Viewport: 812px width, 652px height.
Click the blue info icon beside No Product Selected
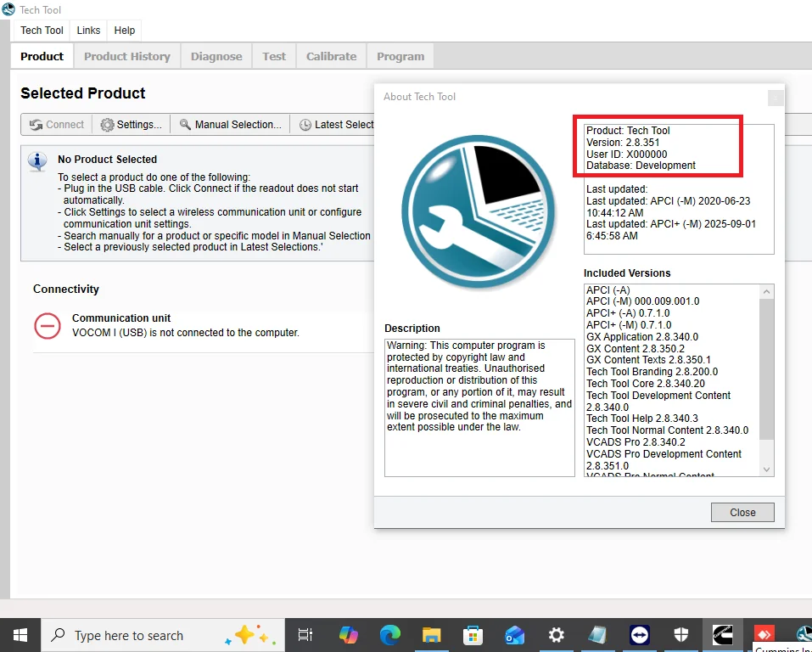(37, 161)
